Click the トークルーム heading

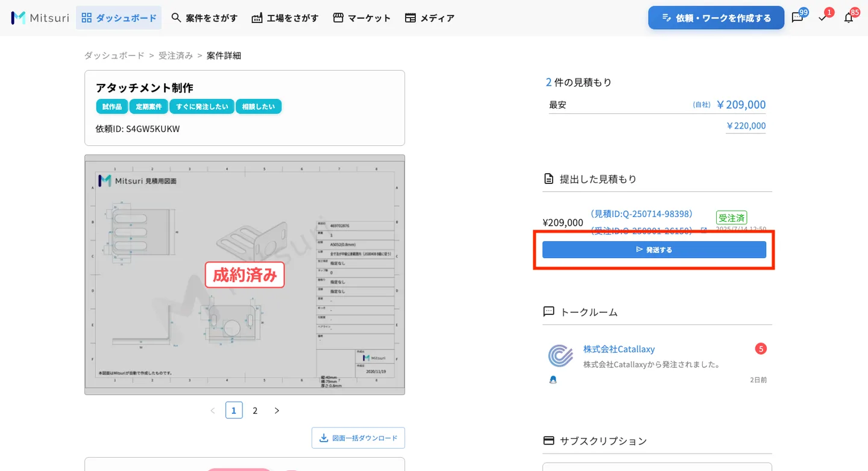pyautogui.click(x=589, y=312)
